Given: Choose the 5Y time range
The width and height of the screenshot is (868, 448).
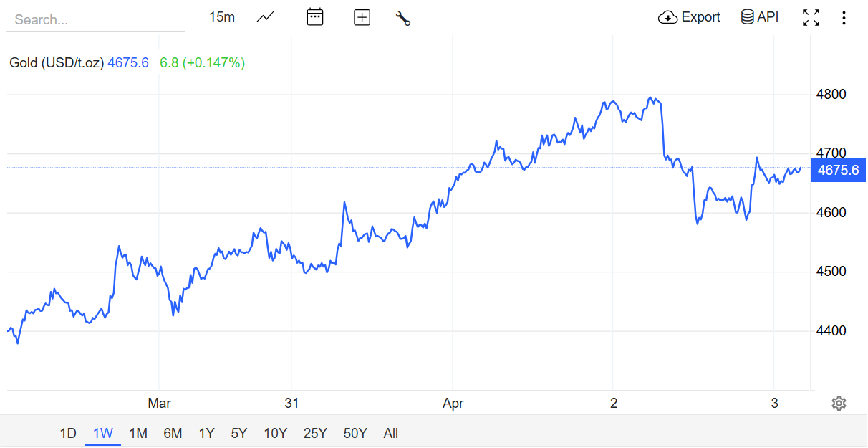Looking at the screenshot, I should click(238, 433).
